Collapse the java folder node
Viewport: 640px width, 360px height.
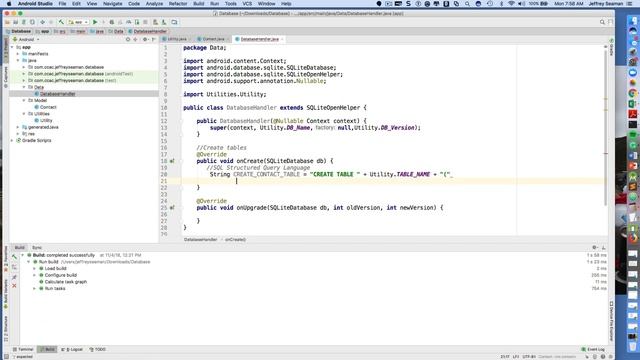tap(18, 60)
